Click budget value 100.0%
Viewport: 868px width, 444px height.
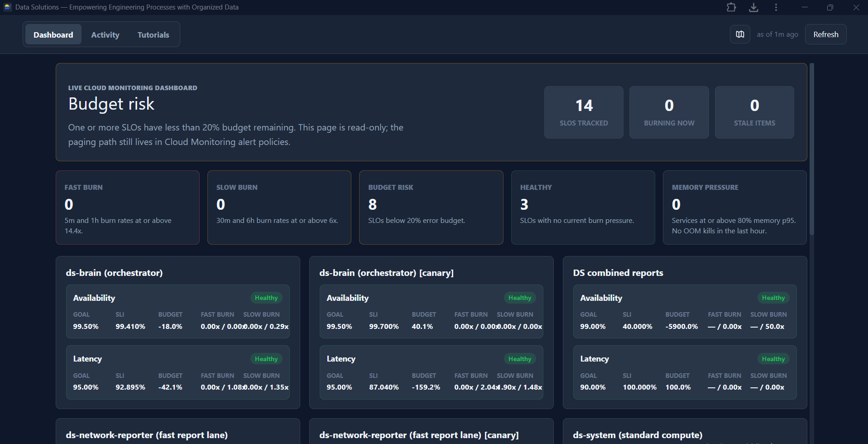coord(678,387)
